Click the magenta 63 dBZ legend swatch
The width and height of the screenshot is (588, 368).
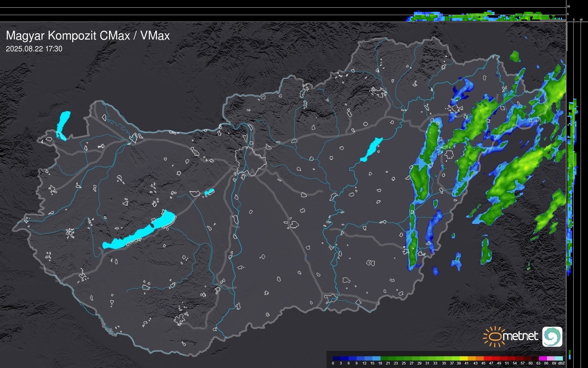543,358
